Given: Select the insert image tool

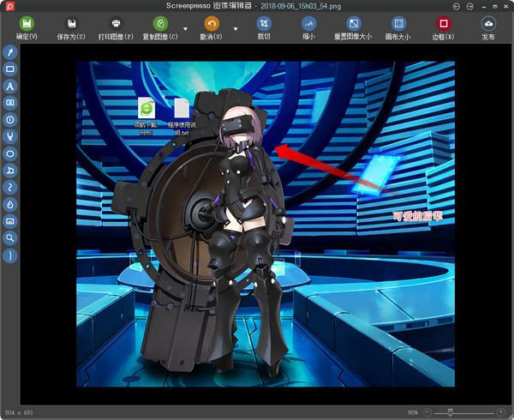Looking at the screenshot, I should (10, 221).
